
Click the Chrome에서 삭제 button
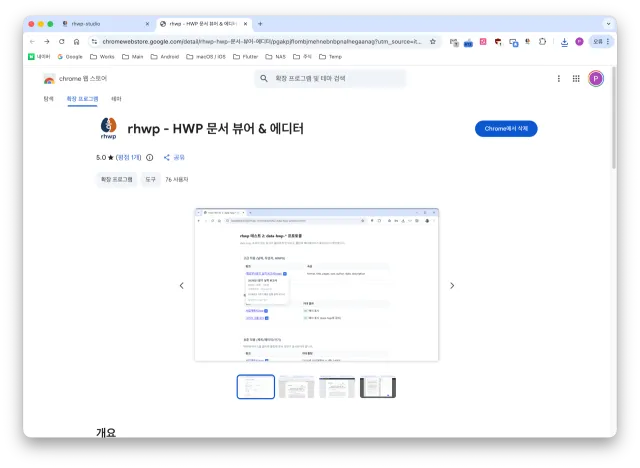pyautogui.click(x=506, y=129)
